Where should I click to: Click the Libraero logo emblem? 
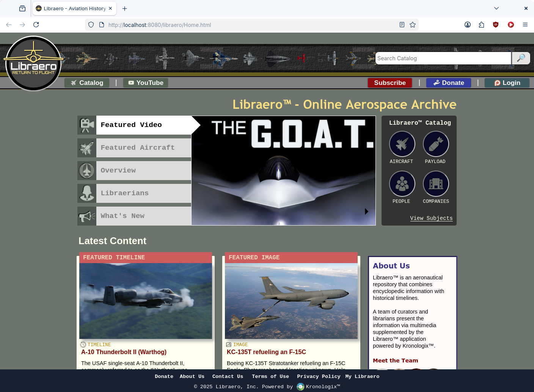click(33, 64)
